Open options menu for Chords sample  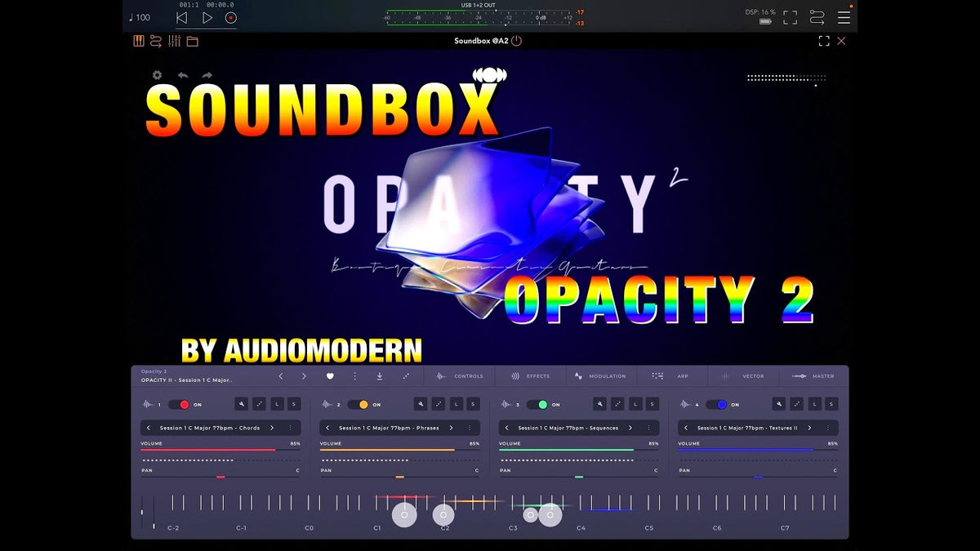290,428
